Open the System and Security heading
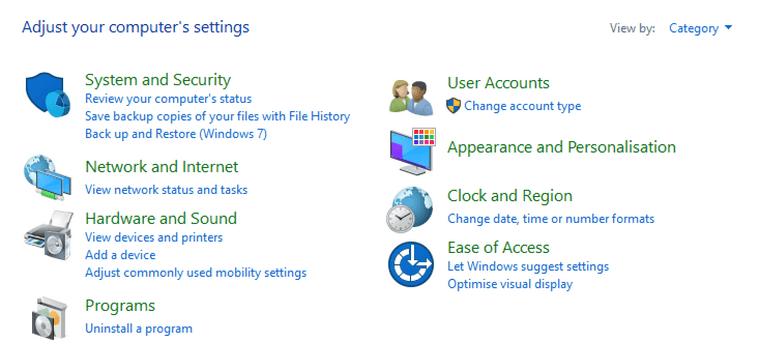Image resolution: width=760 pixels, height=362 pixels. 158,79
